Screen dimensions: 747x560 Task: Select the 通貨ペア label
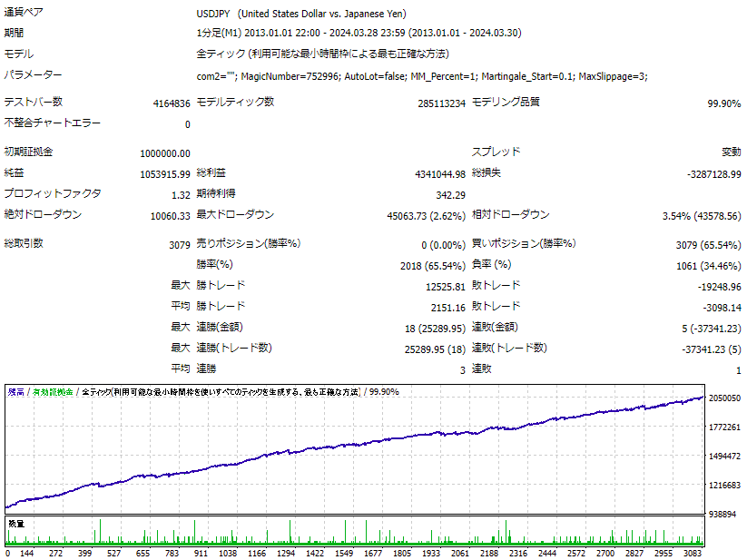[x=28, y=14]
